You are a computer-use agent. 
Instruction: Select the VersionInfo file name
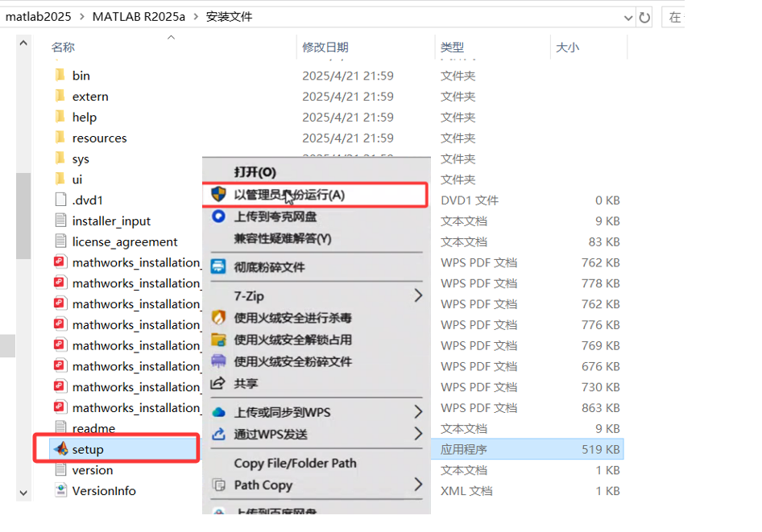104,491
